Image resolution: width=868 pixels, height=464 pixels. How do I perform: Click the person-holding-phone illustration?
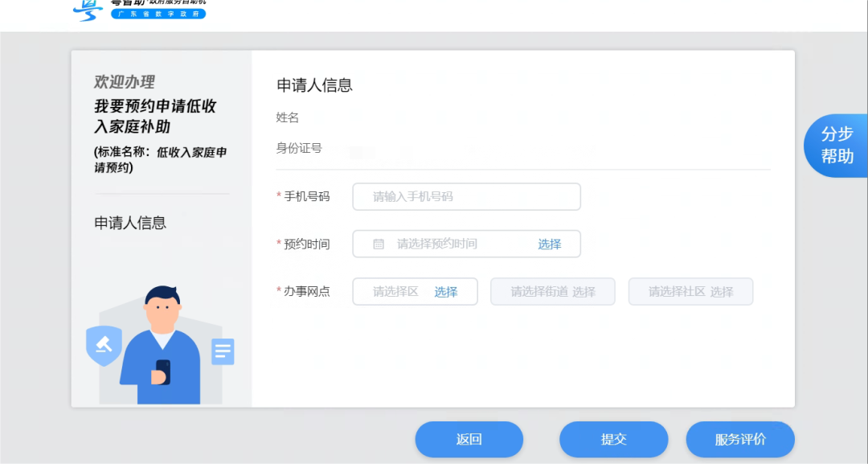(163, 346)
